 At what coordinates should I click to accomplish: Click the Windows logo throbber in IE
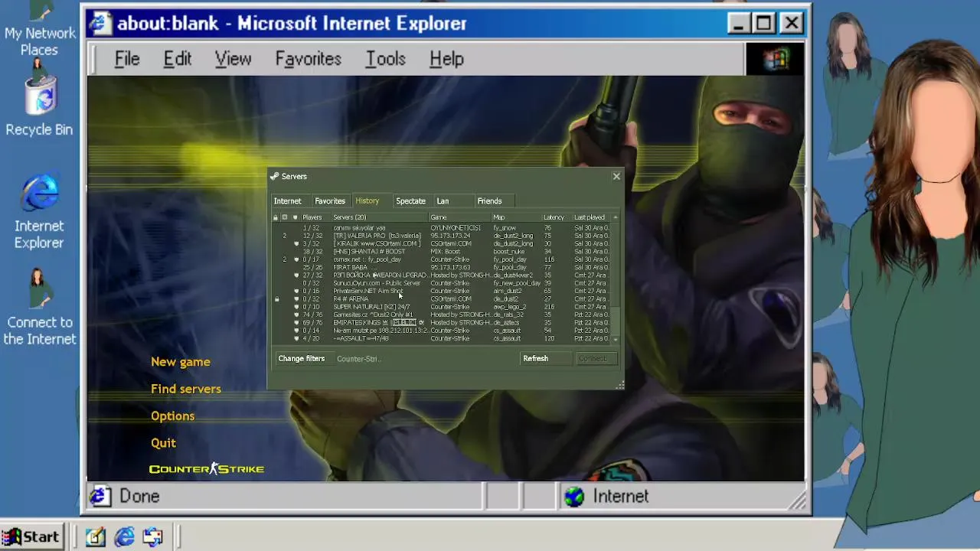[775, 59]
